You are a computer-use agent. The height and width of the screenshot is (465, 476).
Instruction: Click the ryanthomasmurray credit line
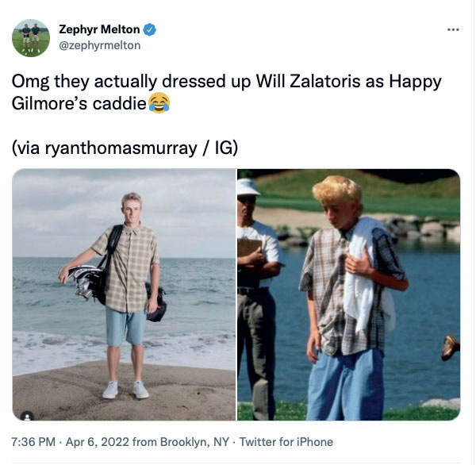[125, 148]
